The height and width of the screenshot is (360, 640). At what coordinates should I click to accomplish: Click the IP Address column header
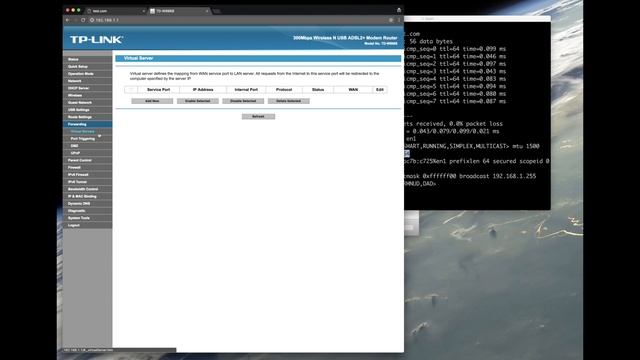click(203, 89)
